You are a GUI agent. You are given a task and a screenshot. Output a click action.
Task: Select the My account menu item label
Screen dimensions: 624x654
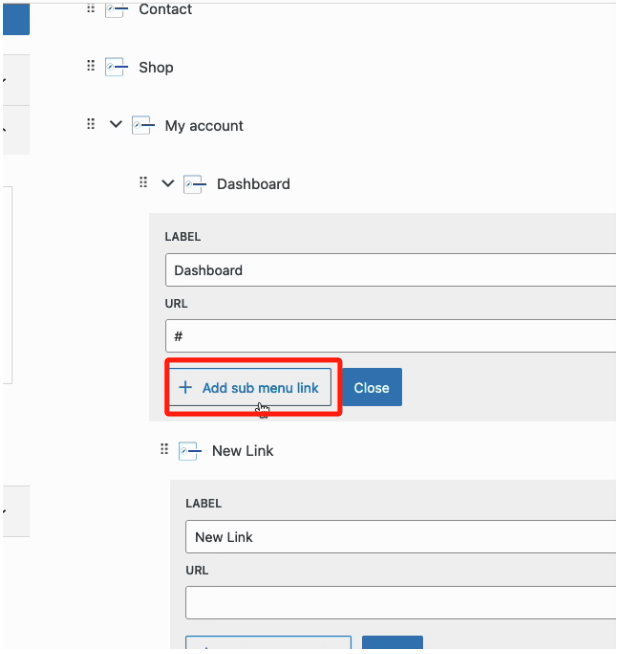click(204, 126)
